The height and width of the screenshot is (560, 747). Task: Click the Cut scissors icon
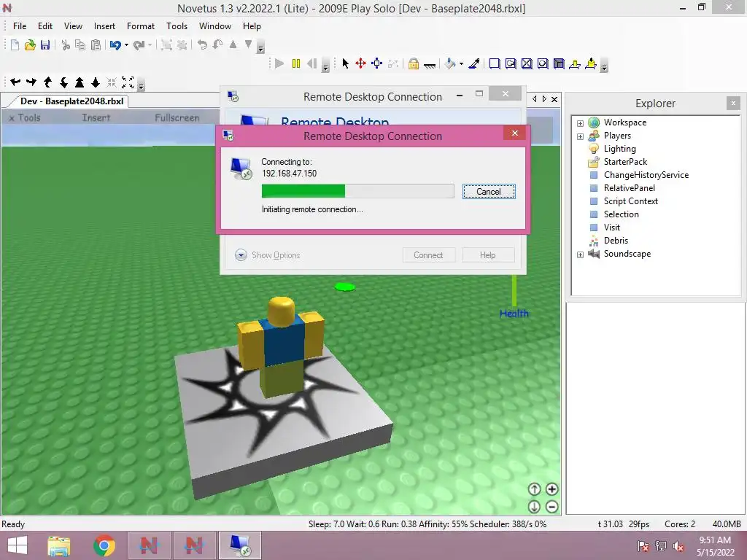(66, 44)
